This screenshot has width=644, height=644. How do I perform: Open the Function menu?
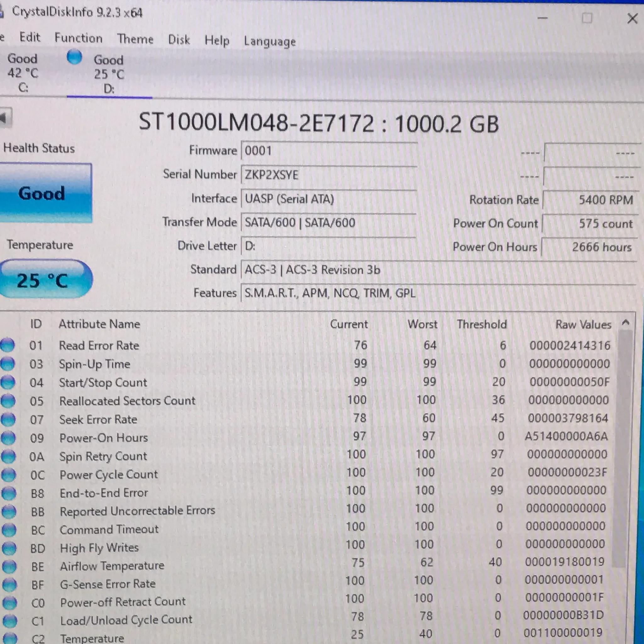[79, 38]
